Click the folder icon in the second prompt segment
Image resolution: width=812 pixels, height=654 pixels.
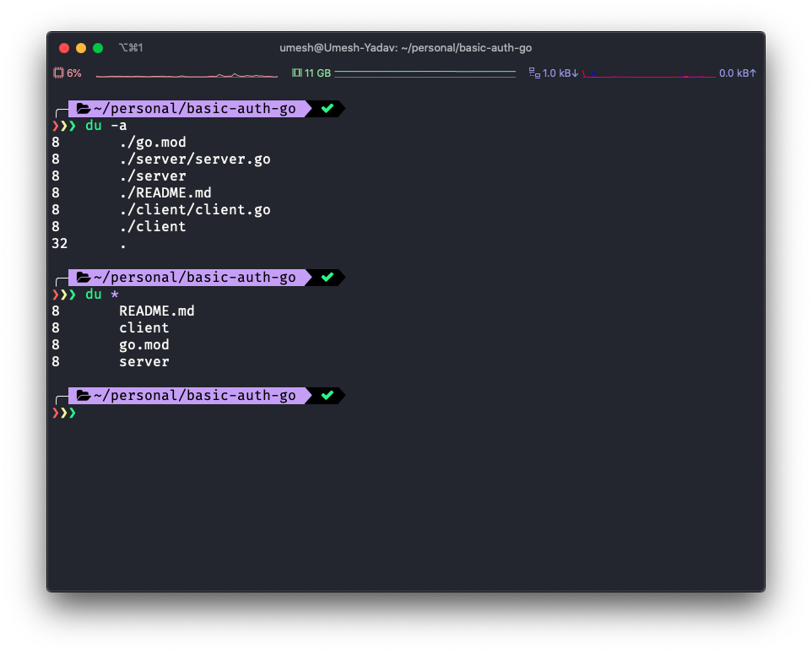[83, 277]
